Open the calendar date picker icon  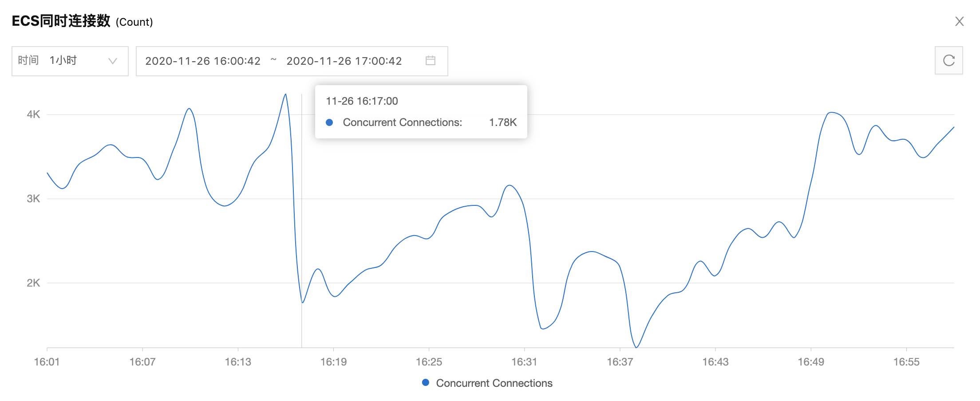tap(430, 60)
